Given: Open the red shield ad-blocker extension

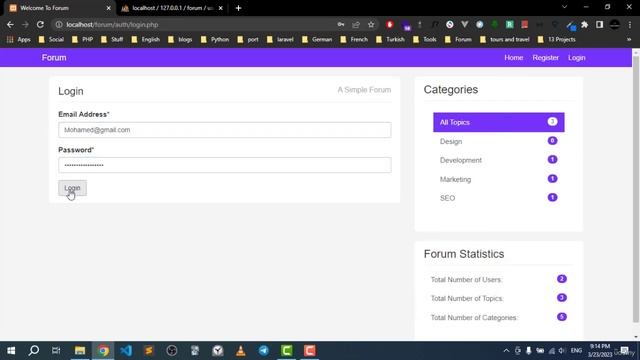Looking at the screenshot, I should pyautogui.click(x=390, y=24).
